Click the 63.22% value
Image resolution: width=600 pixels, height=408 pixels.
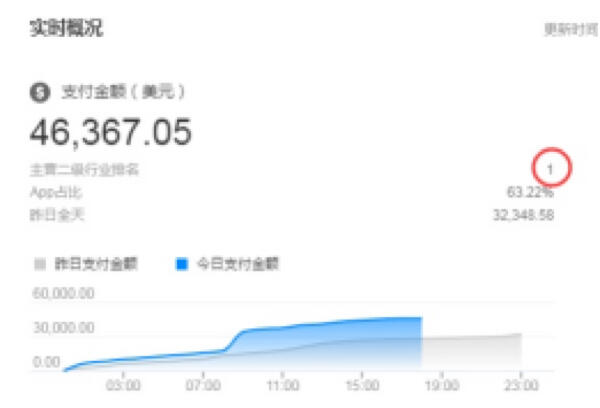(530, 192)
